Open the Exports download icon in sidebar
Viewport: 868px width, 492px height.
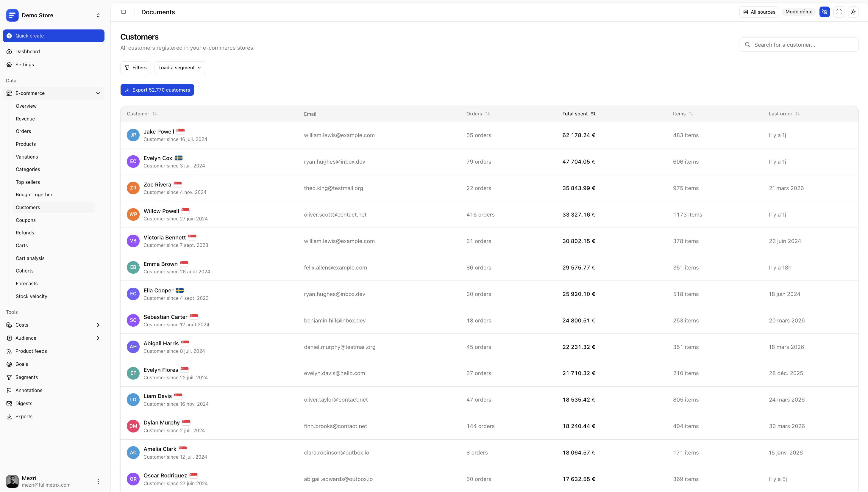[9, 416]
